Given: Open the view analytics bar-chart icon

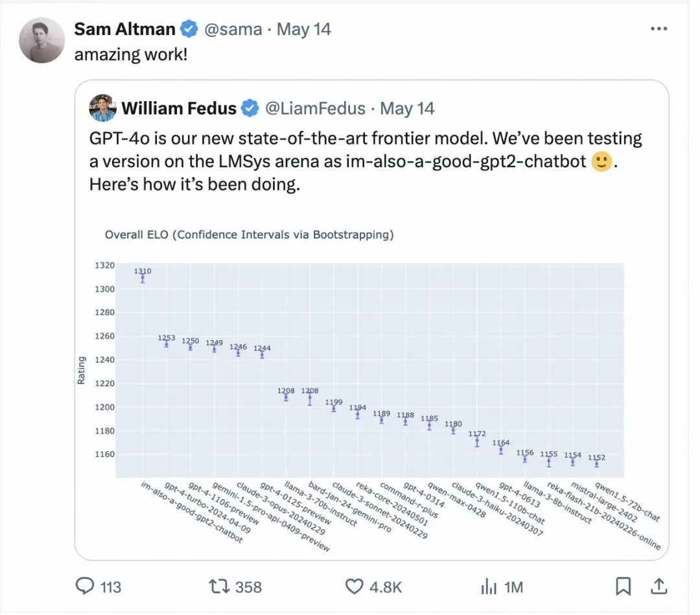Looking at the screenshot, I should (489, 586).
